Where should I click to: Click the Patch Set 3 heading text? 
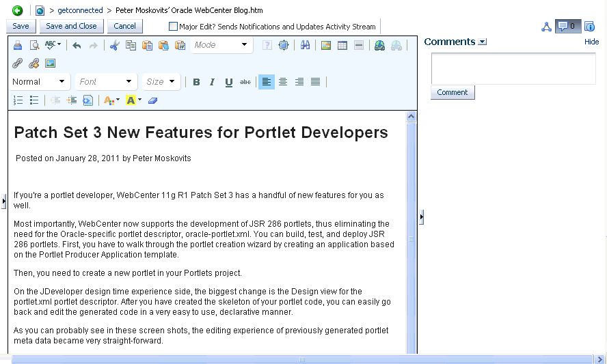point(201,132)
